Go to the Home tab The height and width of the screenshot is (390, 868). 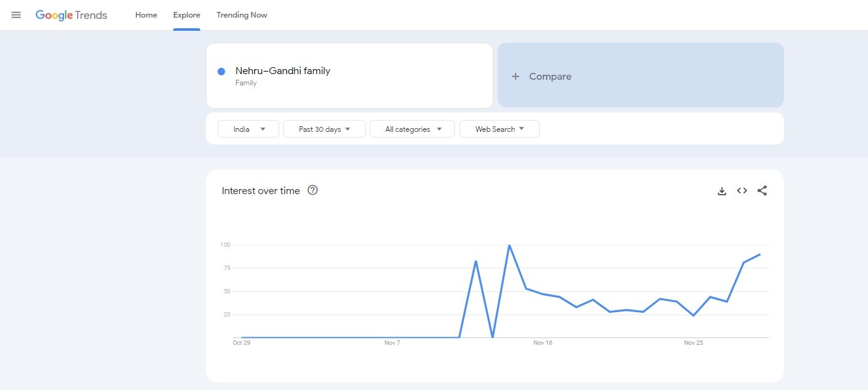point(146,15)
